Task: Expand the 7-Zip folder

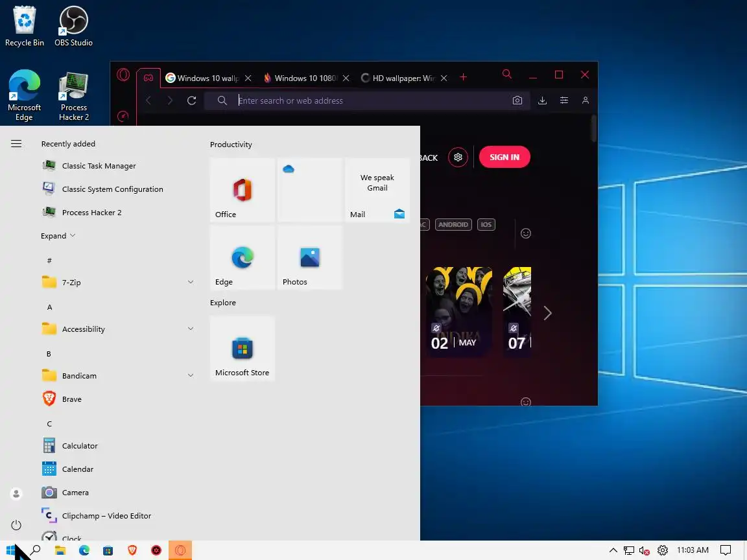Action: pyautogui.click(x=118, y=283)
